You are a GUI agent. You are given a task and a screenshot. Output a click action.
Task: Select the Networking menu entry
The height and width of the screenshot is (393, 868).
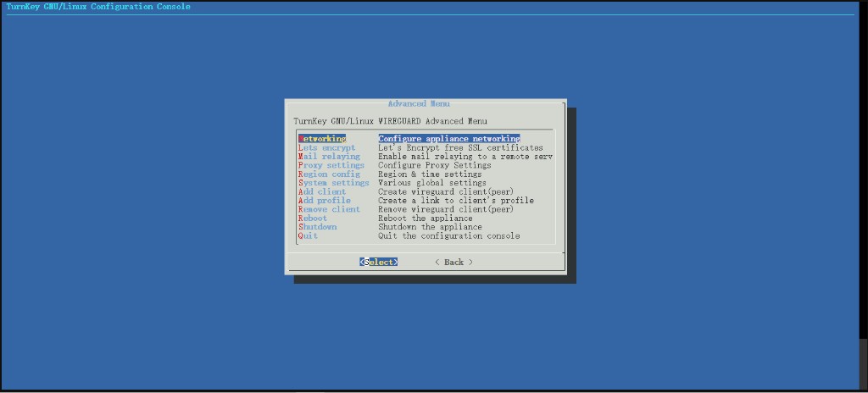(x=322, y=138)
